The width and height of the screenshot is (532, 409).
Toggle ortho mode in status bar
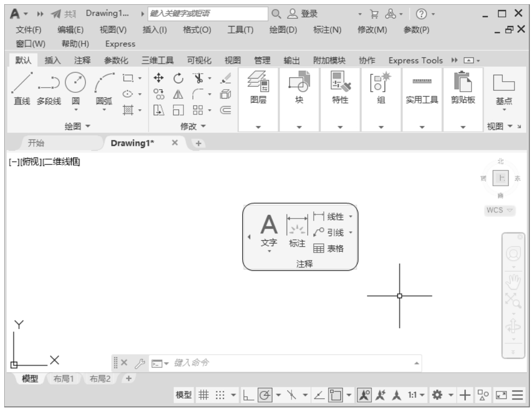(248, 395)
